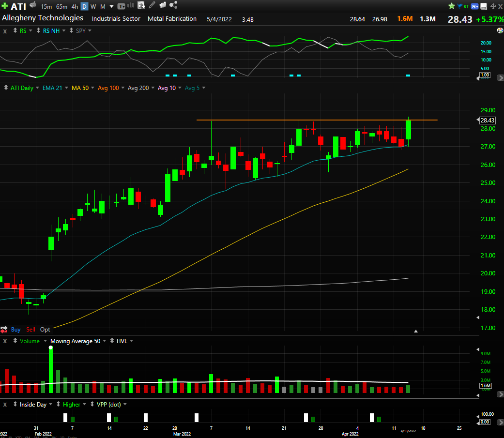504x438 pixels.
Task: Expand the SPY dropdown arrow
Action: point(90,30)
